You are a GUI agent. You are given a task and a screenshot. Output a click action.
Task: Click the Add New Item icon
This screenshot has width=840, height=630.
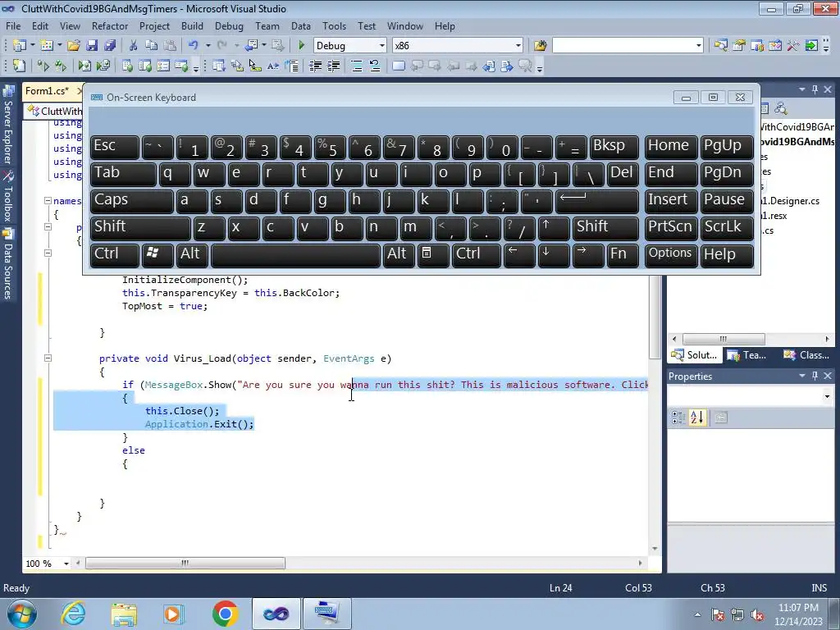click(47, 46)
